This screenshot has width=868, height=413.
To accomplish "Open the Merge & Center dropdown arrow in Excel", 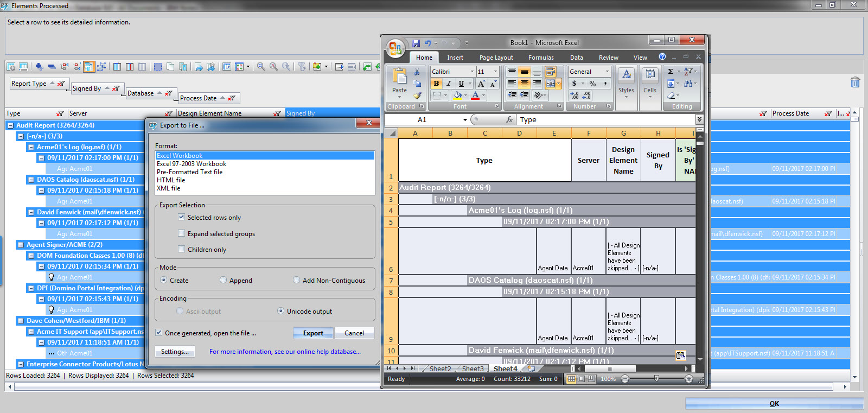I will click(x=558, y=84).
